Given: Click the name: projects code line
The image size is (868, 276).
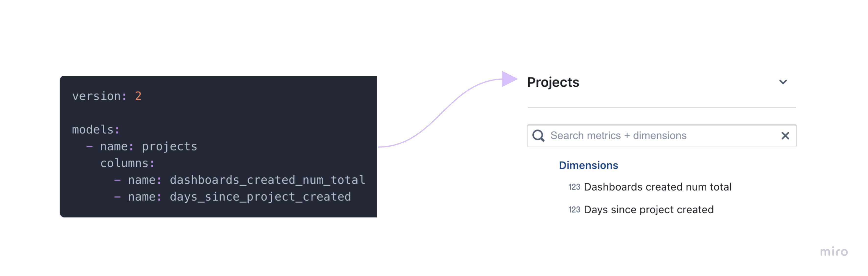Looking at the screenshot, I should (x=142, y=146).
